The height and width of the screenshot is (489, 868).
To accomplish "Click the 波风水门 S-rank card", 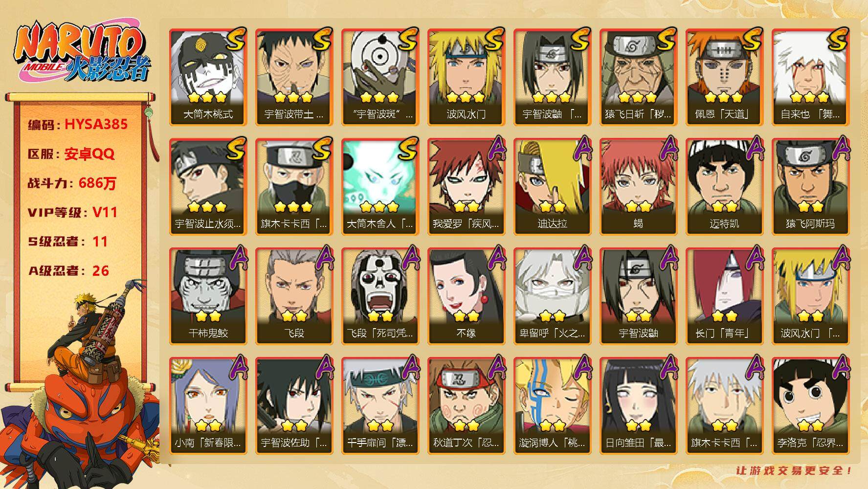I will coord(466,77).
